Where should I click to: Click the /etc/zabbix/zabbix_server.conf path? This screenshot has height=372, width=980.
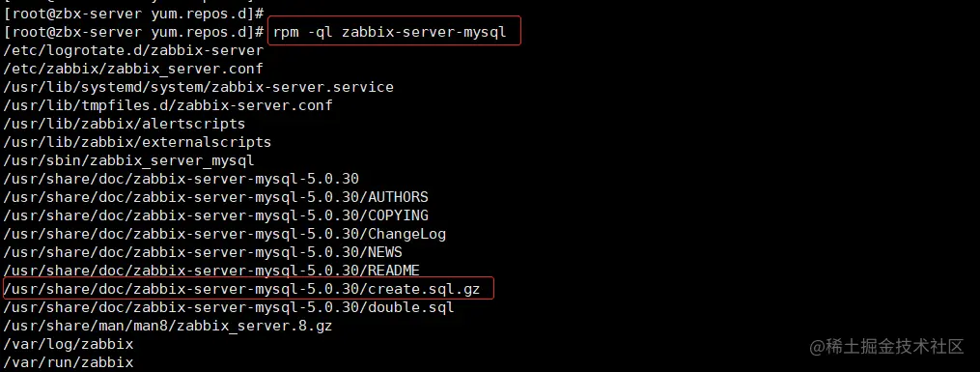pos(133,69)
